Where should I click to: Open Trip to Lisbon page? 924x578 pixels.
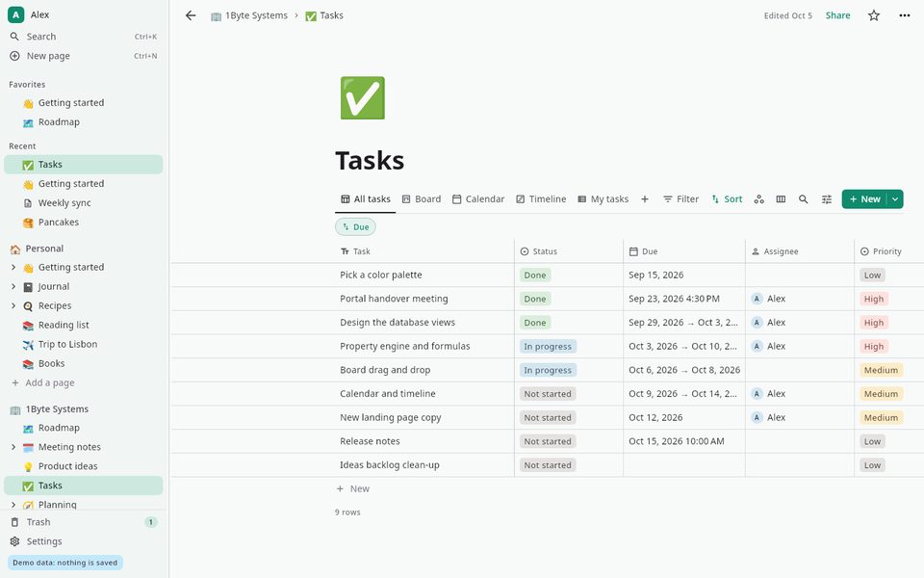83,345
